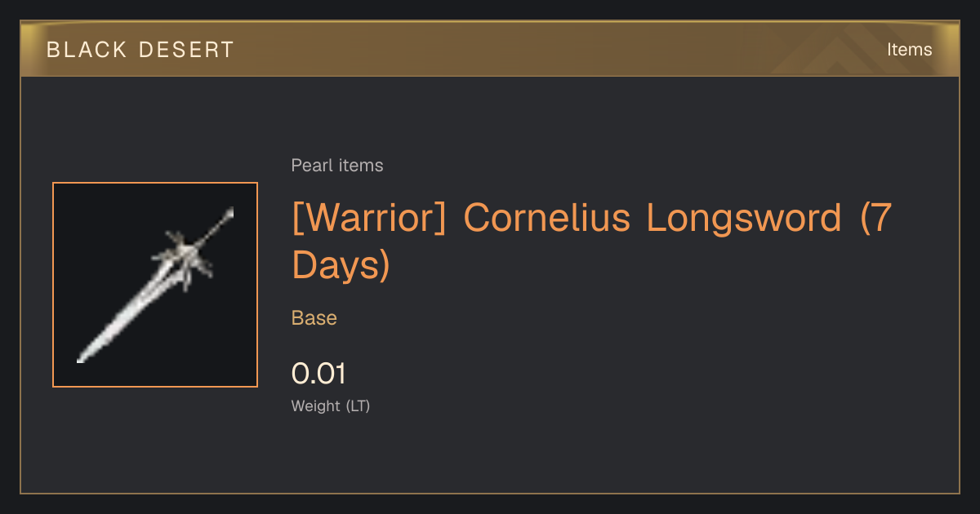This screenshot has height=514, width=980.
Task: Click the orange-bordered item thumbnail frame
Action: click(x=155, y=285)
